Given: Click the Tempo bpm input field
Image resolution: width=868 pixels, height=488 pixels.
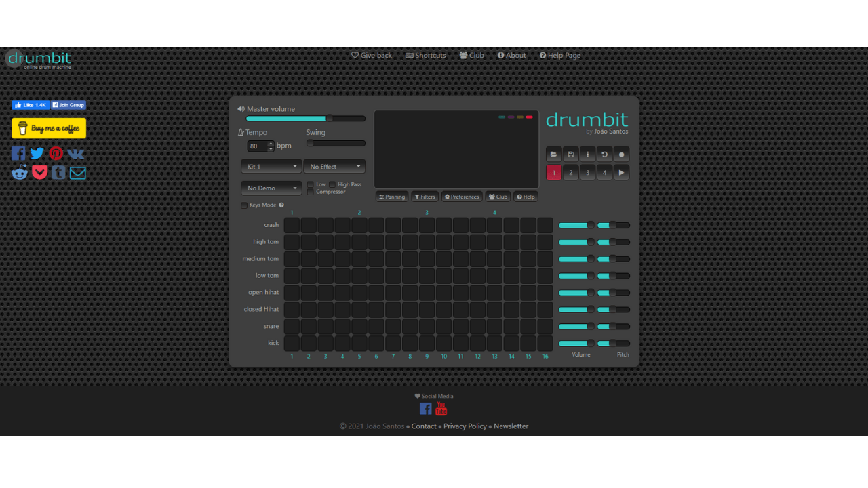Looking at the screenshot, I should pos(258,146).
